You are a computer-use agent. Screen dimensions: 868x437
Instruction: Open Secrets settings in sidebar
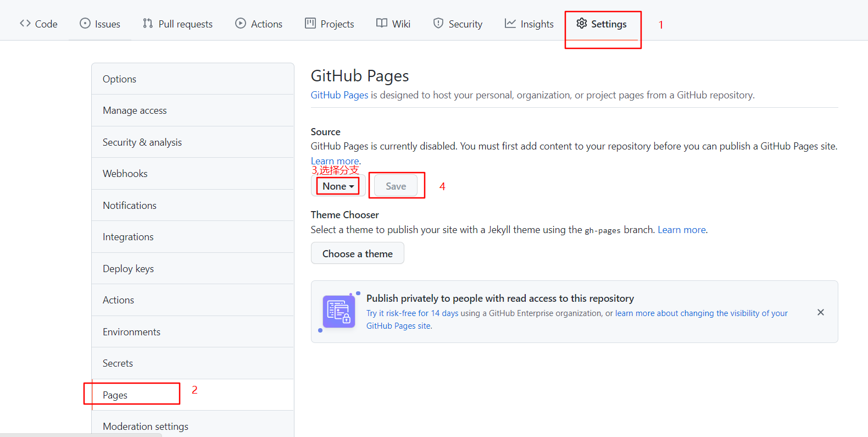pos(118,363)
